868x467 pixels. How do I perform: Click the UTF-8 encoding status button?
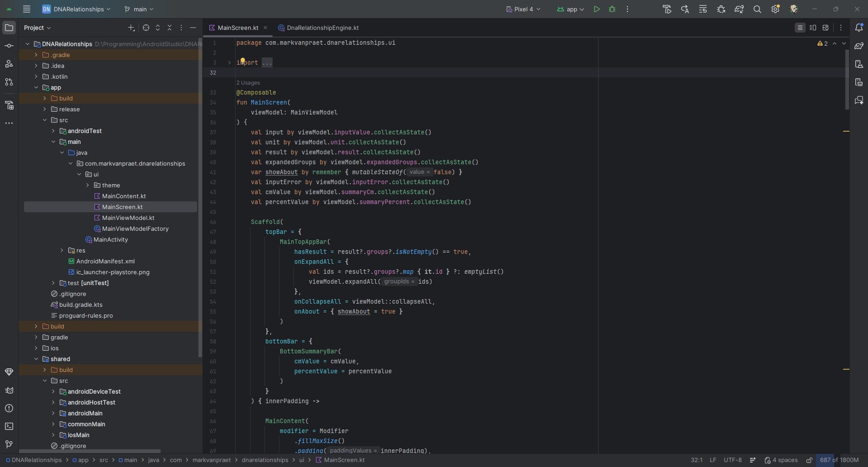732,460
